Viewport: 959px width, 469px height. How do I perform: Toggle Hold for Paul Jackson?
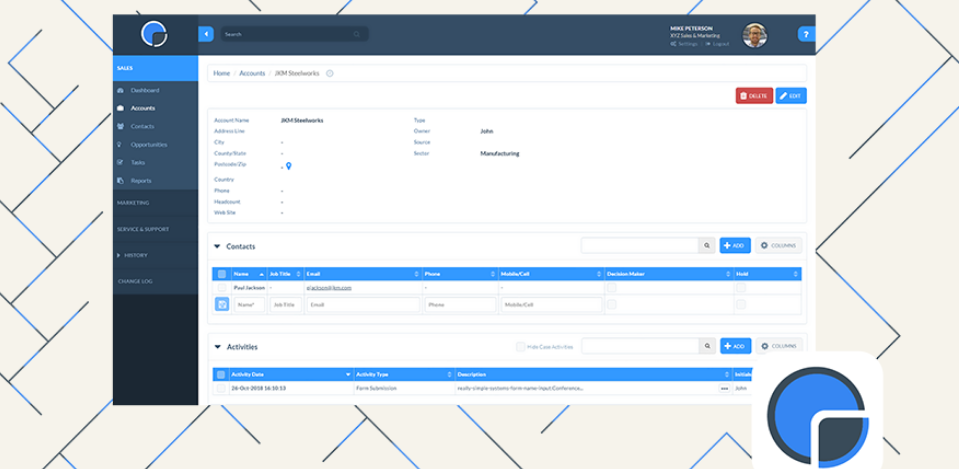741,287
